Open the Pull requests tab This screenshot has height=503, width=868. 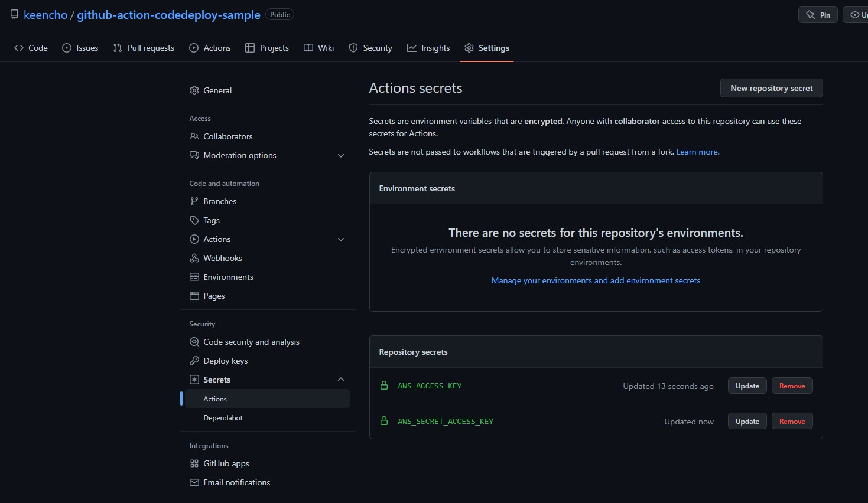[x=144, y=48]
